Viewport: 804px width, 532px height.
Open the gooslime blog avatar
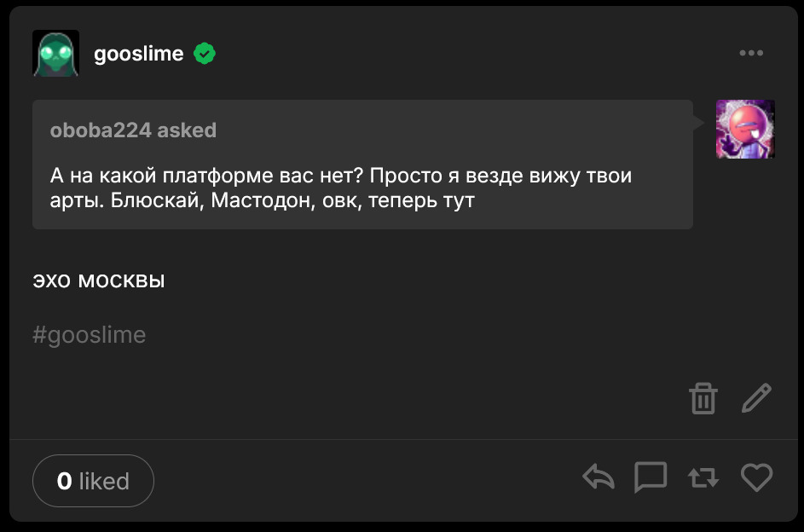click(x=55, y=54)
